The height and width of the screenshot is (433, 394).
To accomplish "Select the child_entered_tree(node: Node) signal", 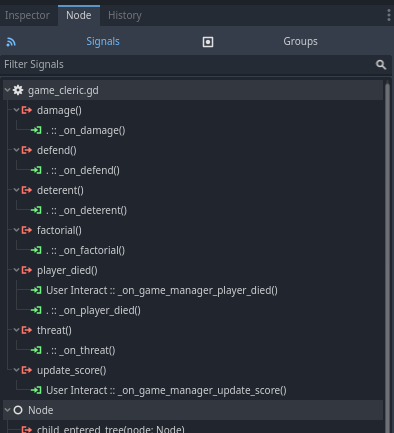I will (193, 427).
